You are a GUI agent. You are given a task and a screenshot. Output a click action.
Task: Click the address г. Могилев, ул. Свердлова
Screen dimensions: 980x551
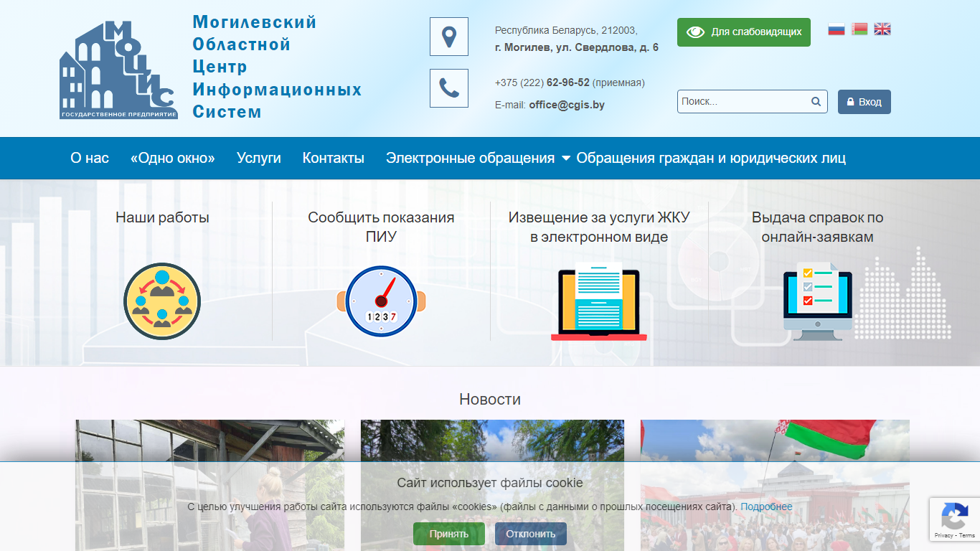click(x=577, y=47)
